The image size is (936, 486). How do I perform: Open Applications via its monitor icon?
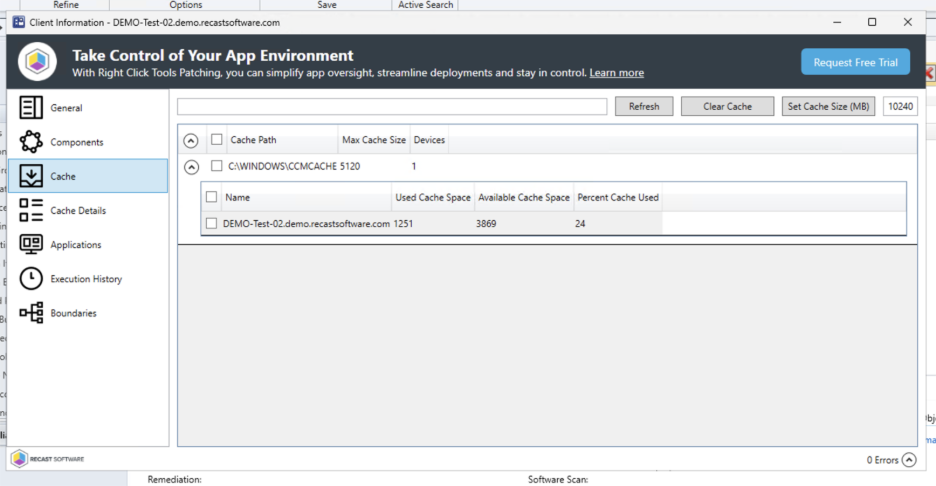pos(31,244)
